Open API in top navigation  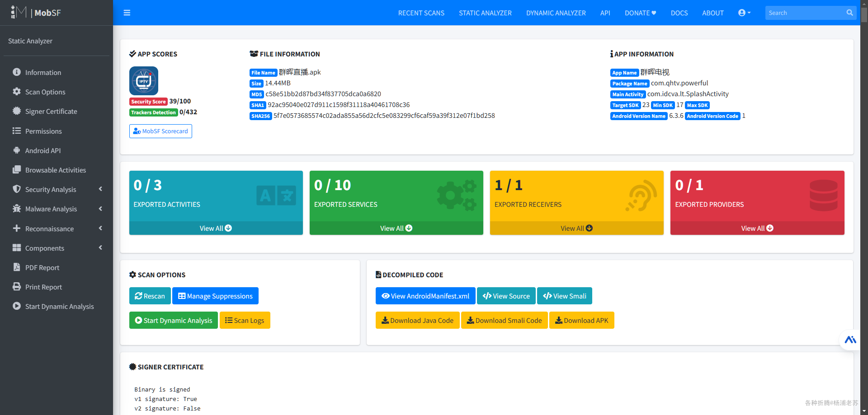point(605,13)
